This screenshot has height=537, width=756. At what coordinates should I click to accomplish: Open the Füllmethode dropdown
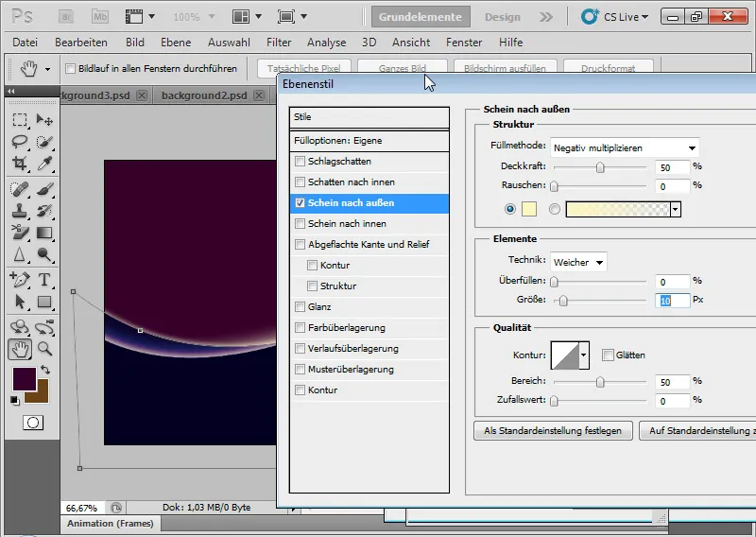pyautogui.click(x=625, y=147)
